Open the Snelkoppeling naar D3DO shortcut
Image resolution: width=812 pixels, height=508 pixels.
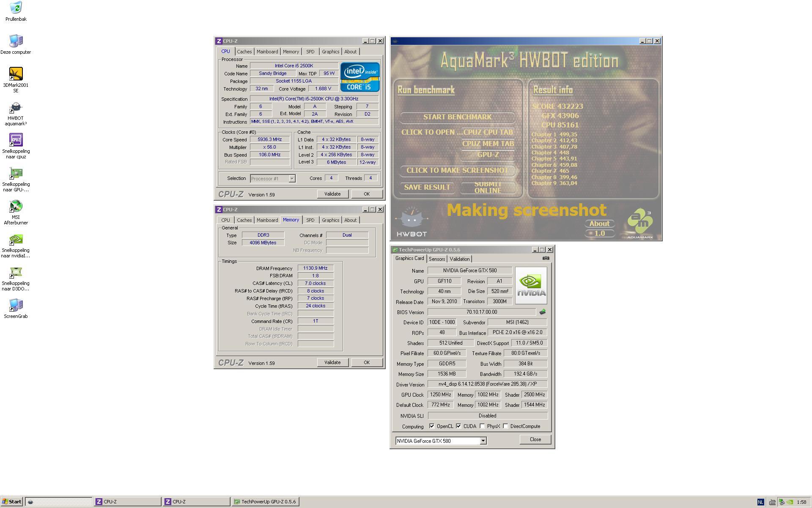tap(16, 272)
